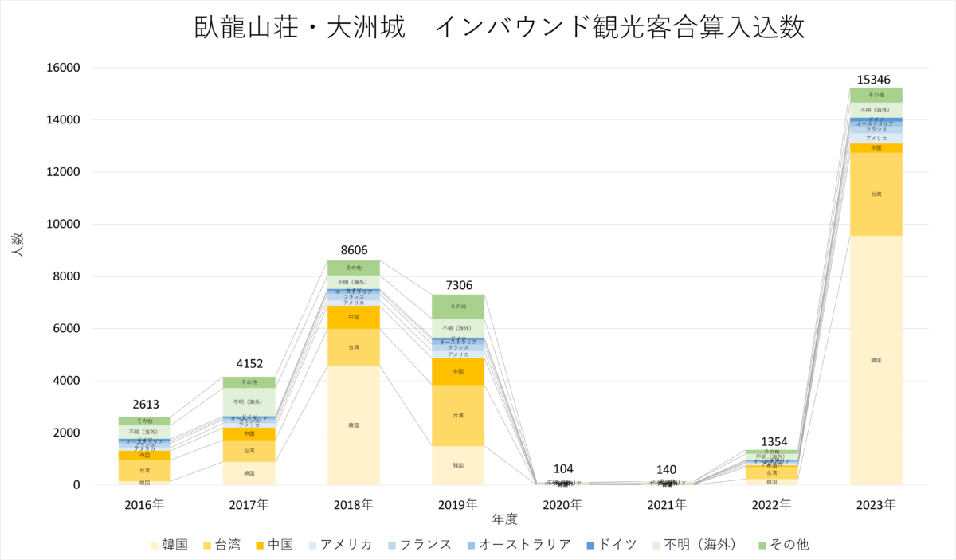Click the その他 legend color swatch

[762, 545]
